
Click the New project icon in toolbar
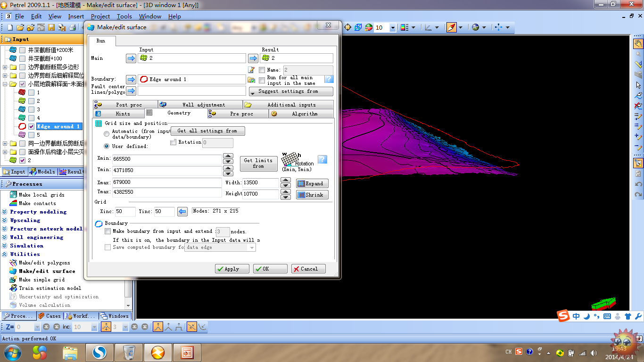coord(9,27)
